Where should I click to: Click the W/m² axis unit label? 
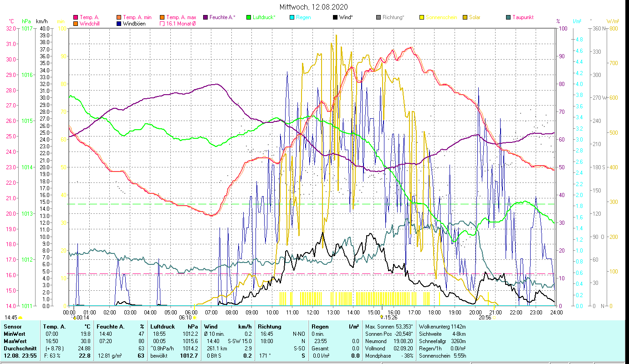click(x=612, y=21)
